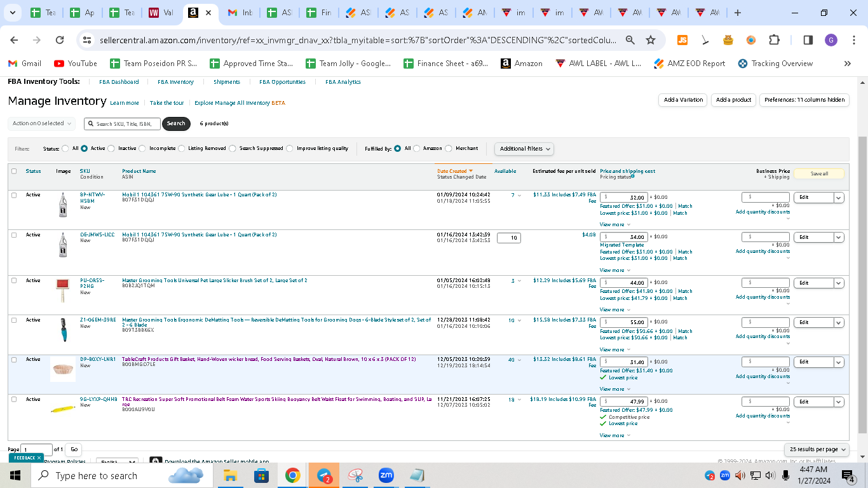Screen dimensions: 868x488
Task: Expand View more for the Slicker Brush row
Action: click(615, 309)
